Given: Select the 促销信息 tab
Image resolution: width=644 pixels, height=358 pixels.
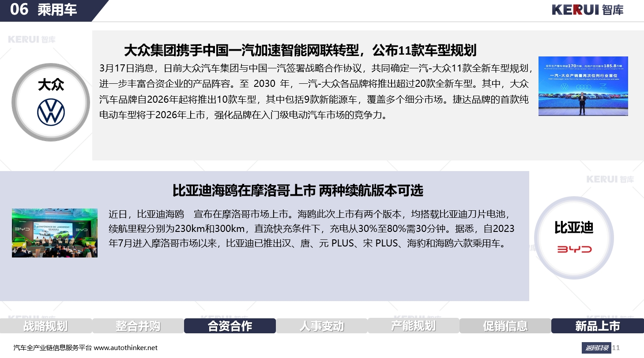Looking at the screenshot, I should point(505,326).
